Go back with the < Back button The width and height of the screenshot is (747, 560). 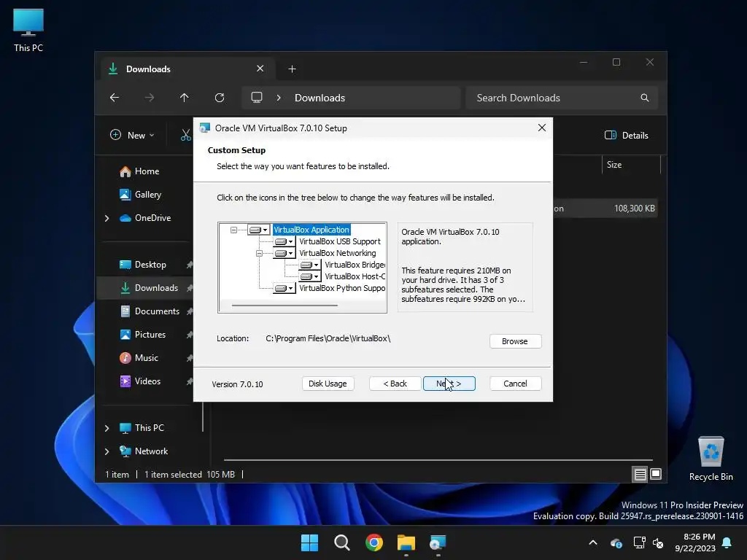395,384
